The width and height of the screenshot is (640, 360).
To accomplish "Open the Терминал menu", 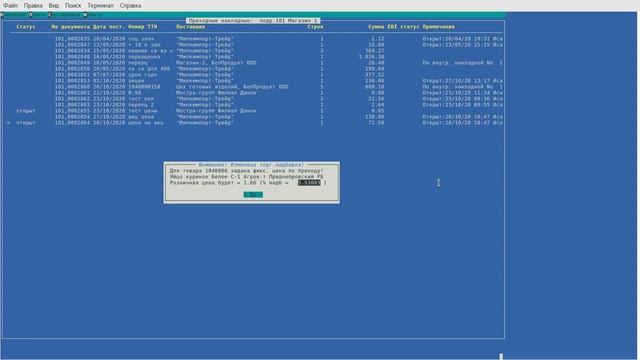I will coord(100,6).
